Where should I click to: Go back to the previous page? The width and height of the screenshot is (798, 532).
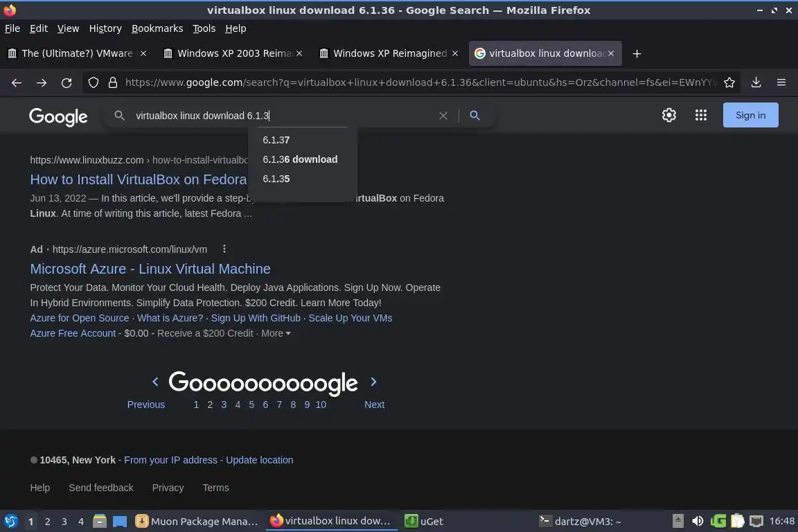tap(17, 82)
